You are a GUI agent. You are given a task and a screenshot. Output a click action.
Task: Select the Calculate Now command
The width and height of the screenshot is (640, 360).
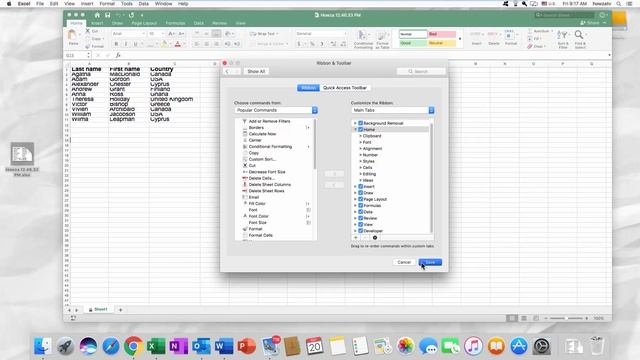(262, 134)
